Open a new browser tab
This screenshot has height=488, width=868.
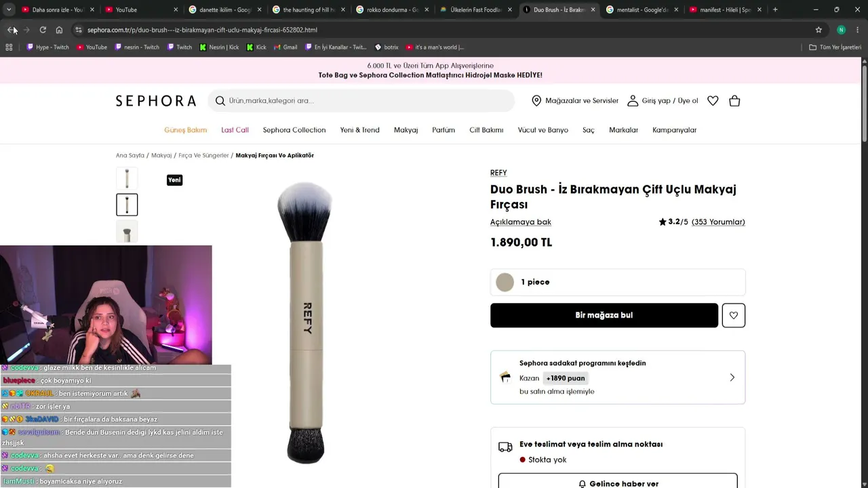click(x=775, y=9)
